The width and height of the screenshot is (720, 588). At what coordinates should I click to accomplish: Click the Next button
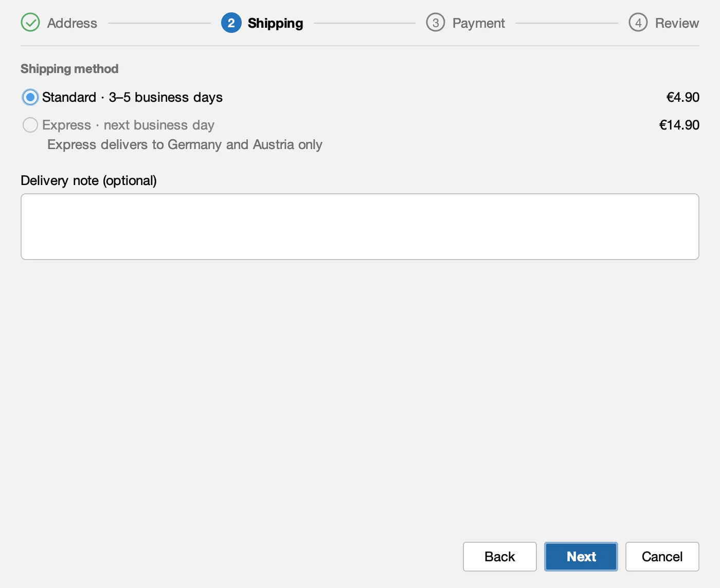(x=581, y=557)
